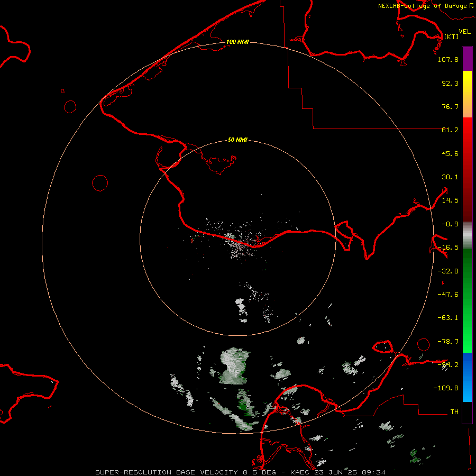Click the SUPER-RESOLUTION BASE VELOCITY caption text
This screenshot has height=476, width=476.
167,472
